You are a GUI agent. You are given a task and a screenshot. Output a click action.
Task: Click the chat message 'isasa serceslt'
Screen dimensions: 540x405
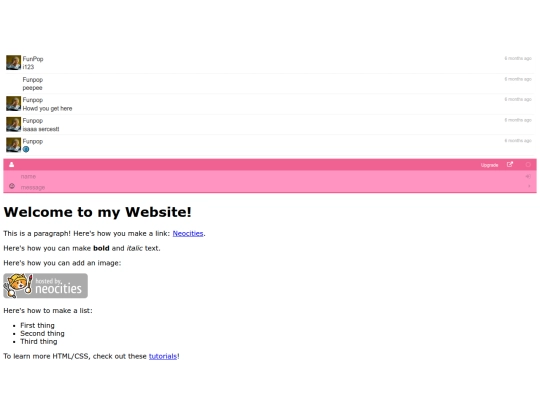point(41,129)
